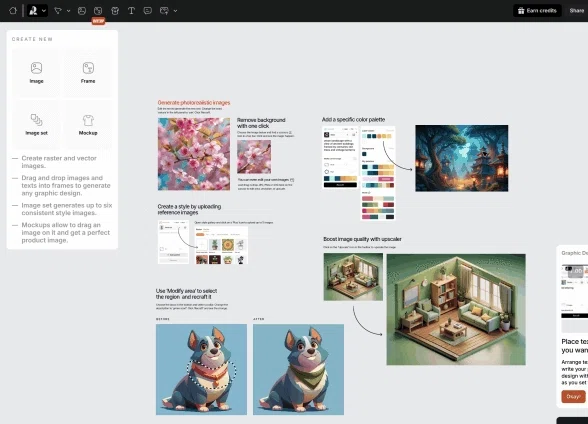588x424 pixels.
Task: Select the small isometric room image
Action: point(353,277)
